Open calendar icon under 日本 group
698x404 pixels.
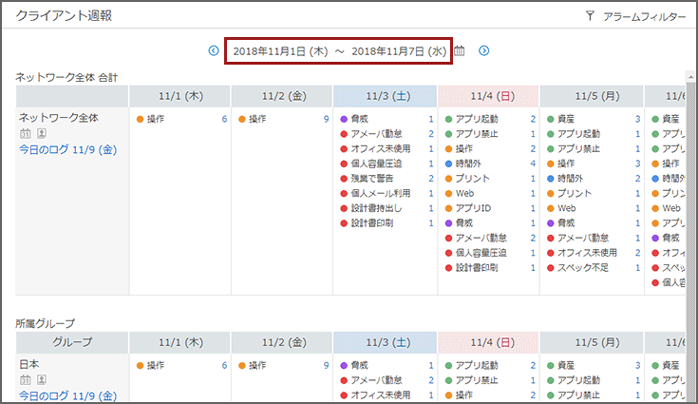coord(25,380)
